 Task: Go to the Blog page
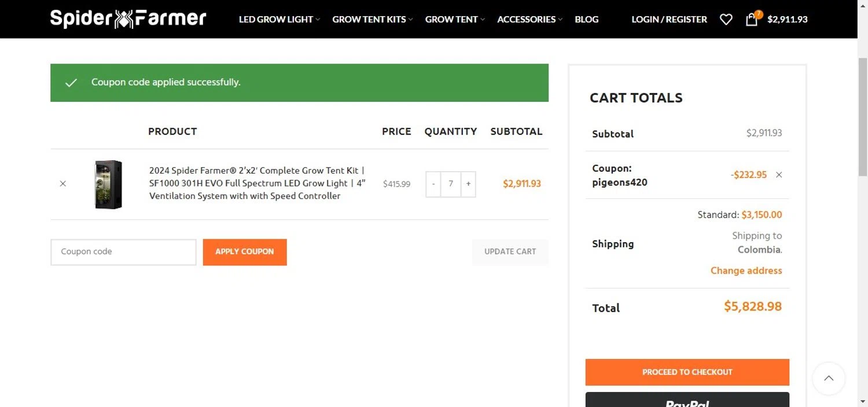point(587,20)
